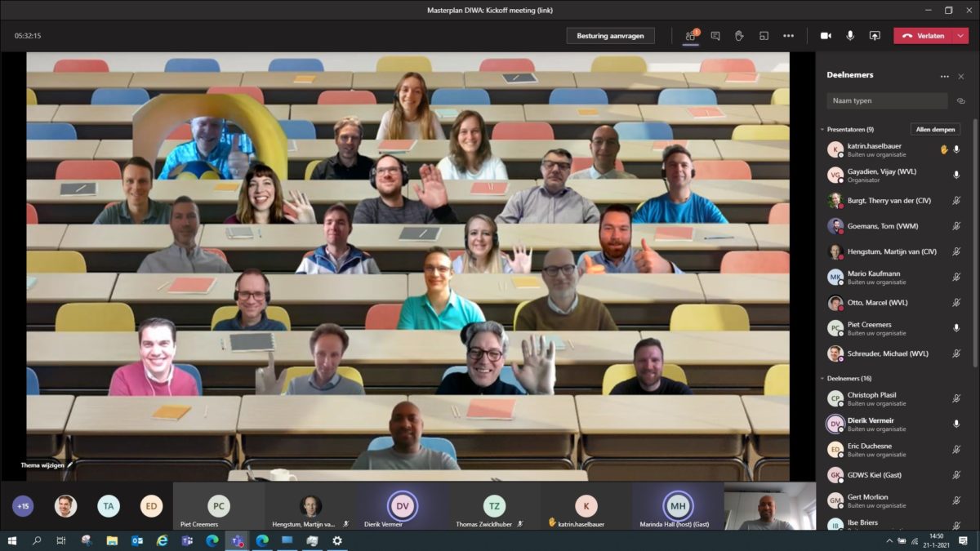This screenshot has width=980, height=551.
Task: Open Settings gear in the taskbar
Action: 336,540
